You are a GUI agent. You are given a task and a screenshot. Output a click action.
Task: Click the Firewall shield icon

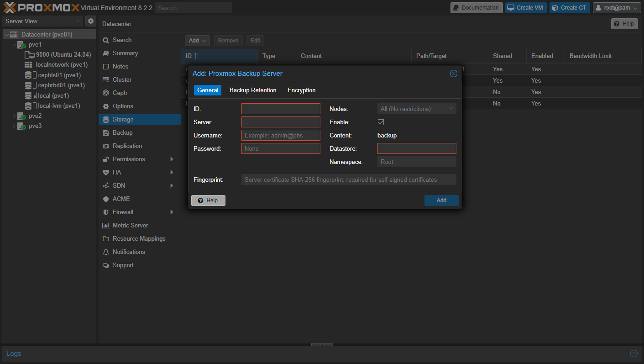pos(106,212)
